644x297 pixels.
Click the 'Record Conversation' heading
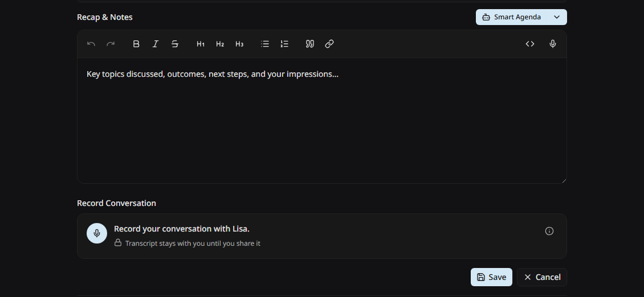(x=117, y=203)
